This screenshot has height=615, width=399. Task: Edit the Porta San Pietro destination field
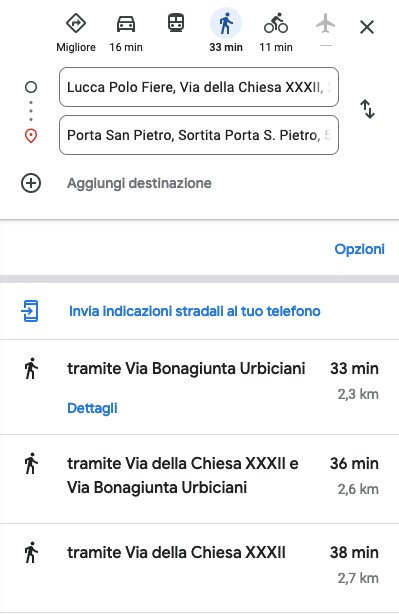click(x=199, y=135)
